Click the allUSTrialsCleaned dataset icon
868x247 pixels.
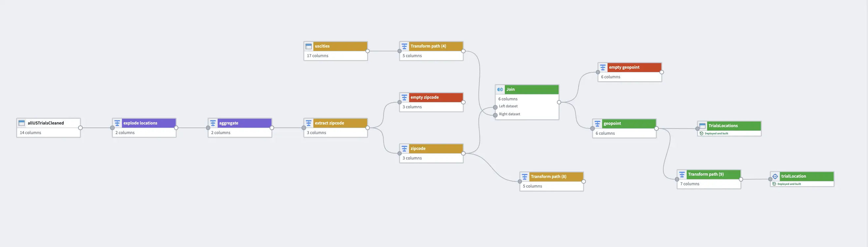pyautogui.click(x=21, y=123)
